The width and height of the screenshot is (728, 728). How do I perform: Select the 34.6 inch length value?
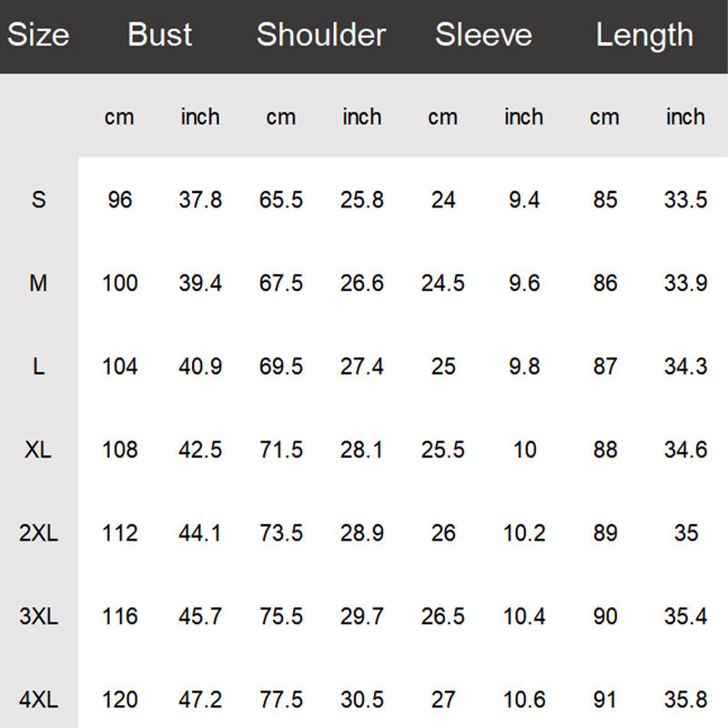tap(685, 450)
